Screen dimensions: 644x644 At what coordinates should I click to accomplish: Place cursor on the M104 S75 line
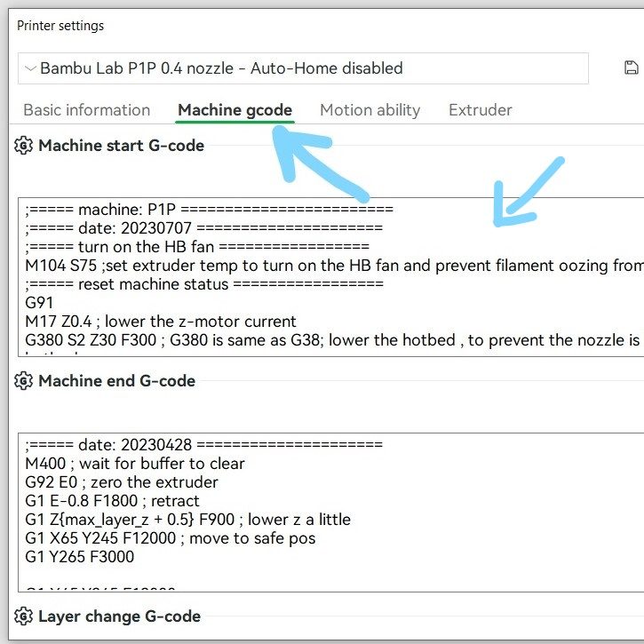coord(334,266)
